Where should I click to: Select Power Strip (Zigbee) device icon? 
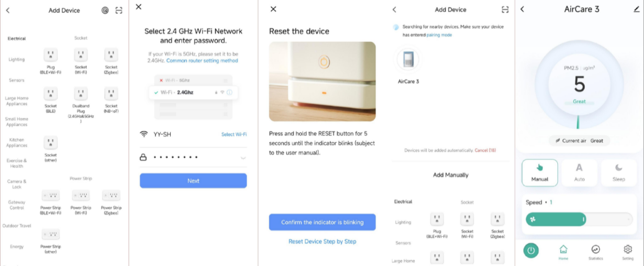(111, 195)
